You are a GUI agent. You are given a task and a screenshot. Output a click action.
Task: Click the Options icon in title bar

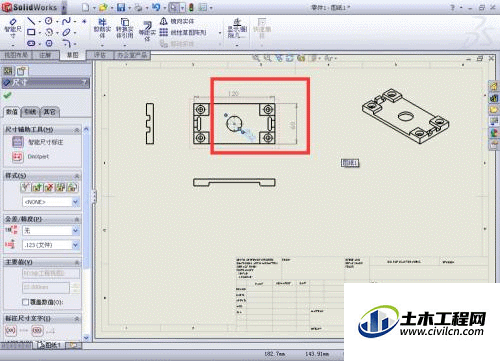click(203, 7)
